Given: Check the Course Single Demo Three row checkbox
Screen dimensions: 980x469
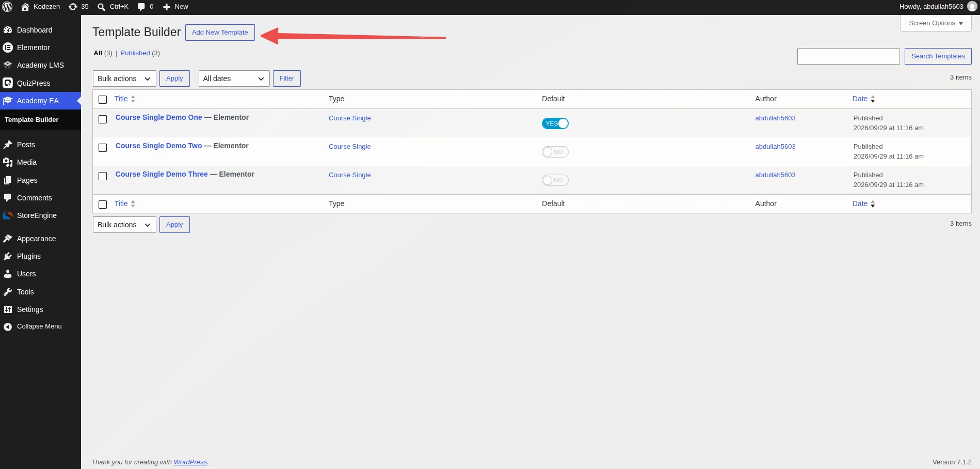Looking at the screenshot, I should click(103, 176).
